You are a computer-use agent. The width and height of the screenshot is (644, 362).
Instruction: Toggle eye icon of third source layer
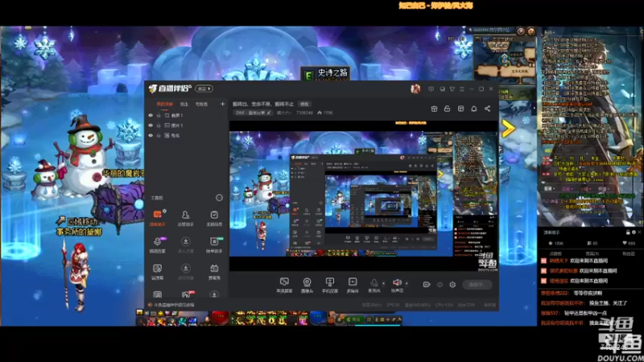coord(151,135)
